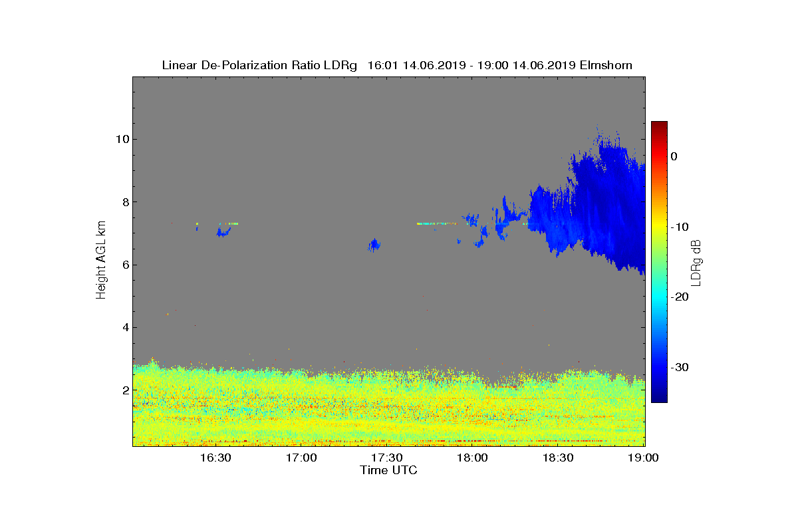The height and width of the screenshot is (532, 798).
Task: Click the small blue cloud patch near 16:33
Action: point(223,232)
